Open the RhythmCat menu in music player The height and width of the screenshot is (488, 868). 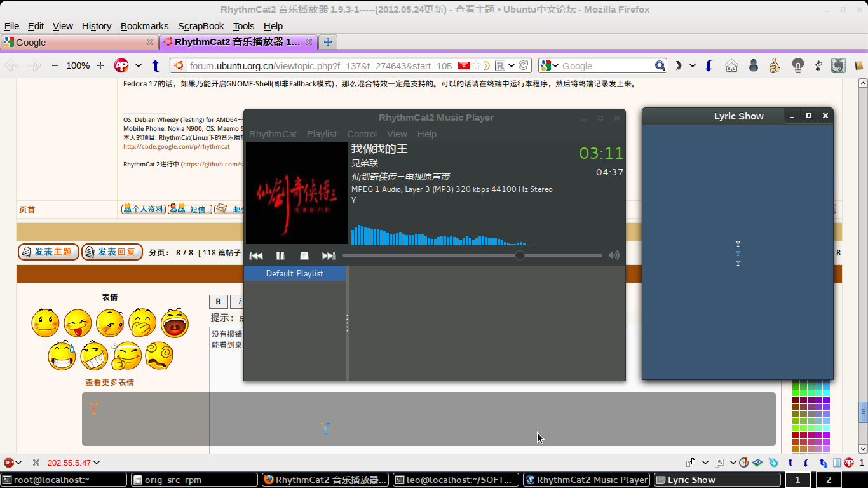[x=273, y=134]
